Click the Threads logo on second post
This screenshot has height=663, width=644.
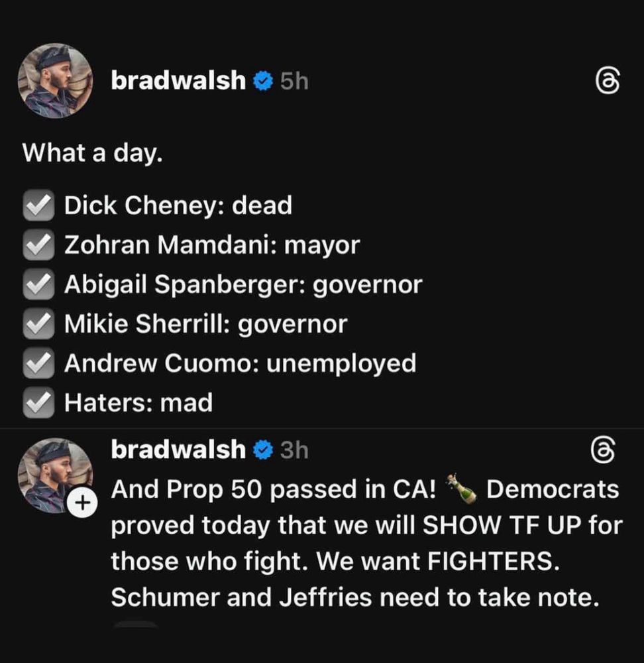(602, 452)
